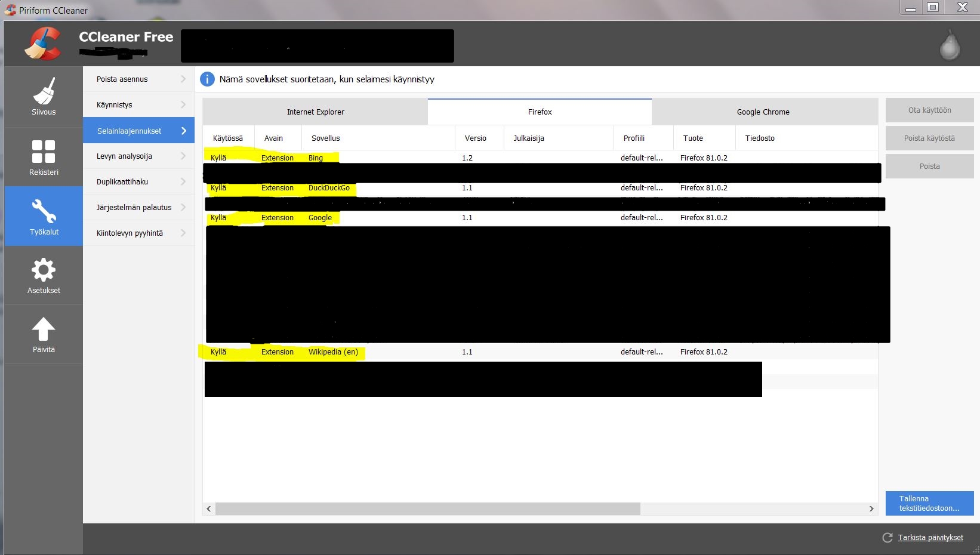The width and height of the screenshot is (980, 555).
Task: Sort by Tiedosto column header
Action: pyautogui.click(x=806, y=138)
